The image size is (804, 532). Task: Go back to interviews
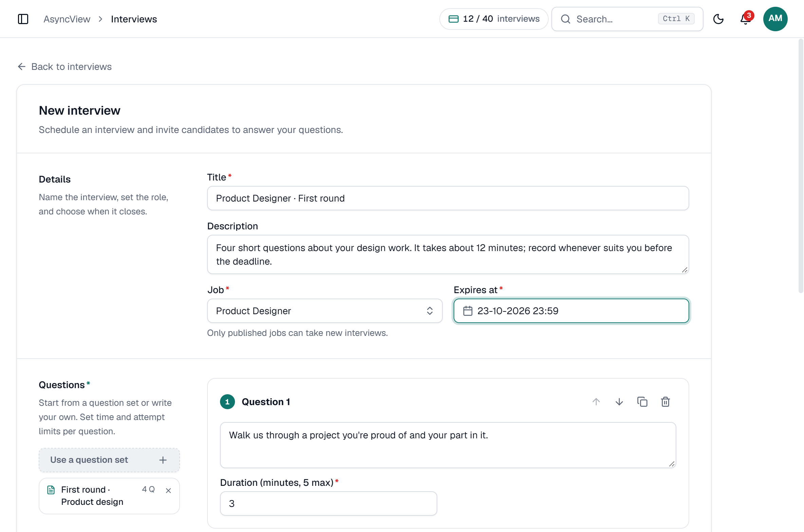[x=65, y=66]
